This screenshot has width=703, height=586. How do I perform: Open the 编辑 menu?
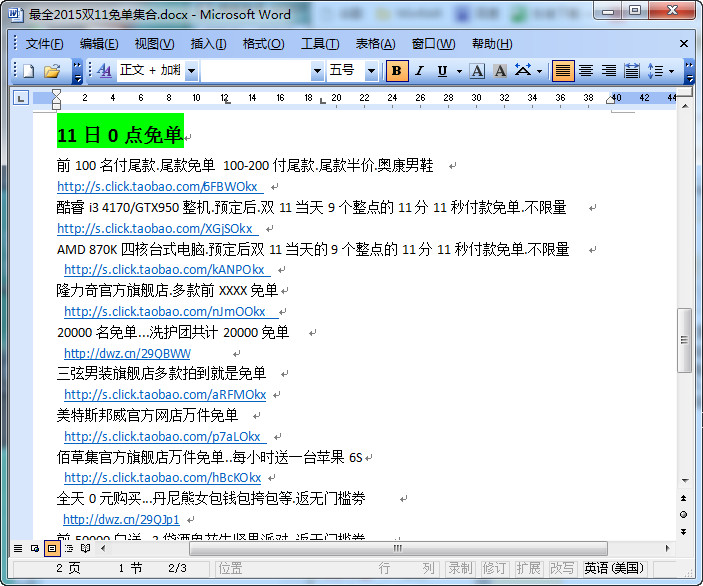tap(99, 44)
